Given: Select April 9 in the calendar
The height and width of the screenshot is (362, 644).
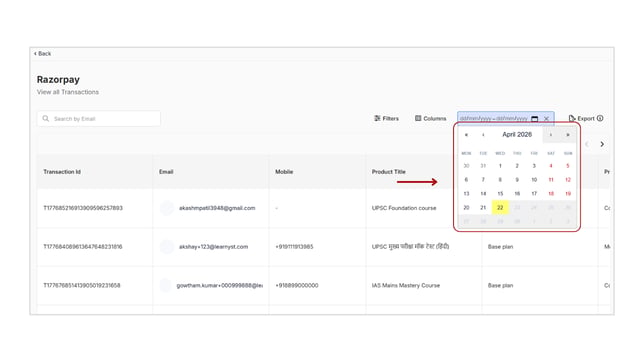Looking at the screenshot, I should click(517, 180).
